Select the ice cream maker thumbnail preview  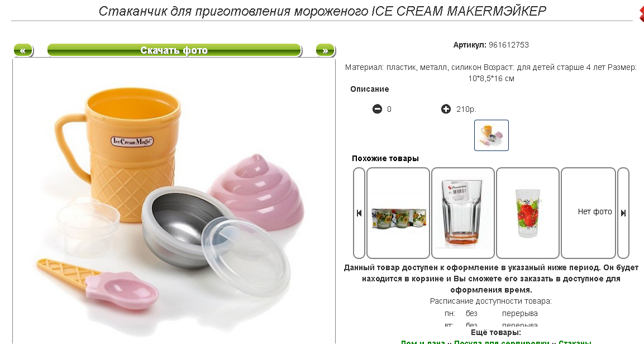pyautogui.click(x=491, y=135)
